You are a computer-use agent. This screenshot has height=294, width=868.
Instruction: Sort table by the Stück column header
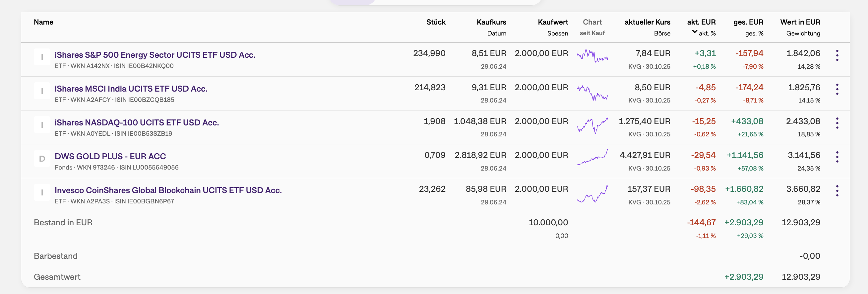point(436,22)
